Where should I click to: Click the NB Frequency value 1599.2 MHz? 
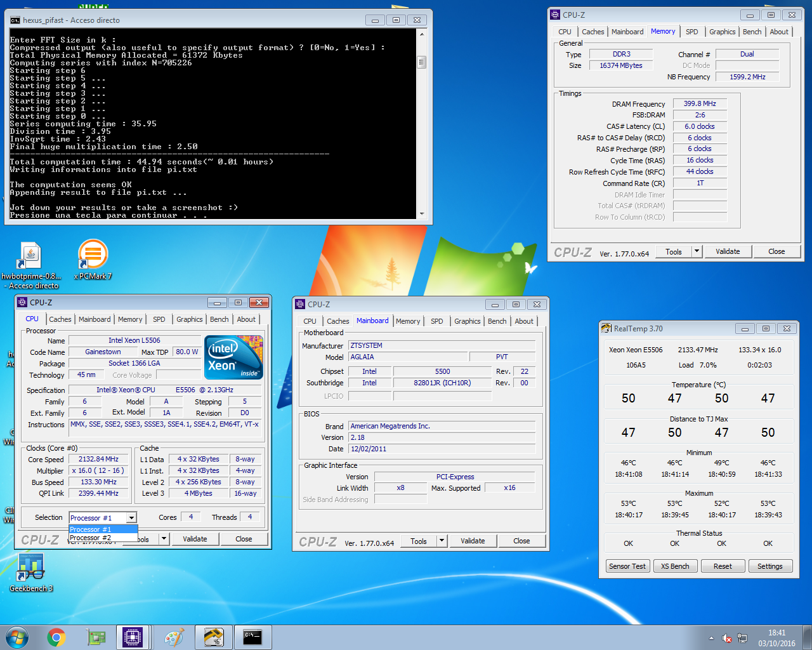pyautogui.click(x=747, y=77)
